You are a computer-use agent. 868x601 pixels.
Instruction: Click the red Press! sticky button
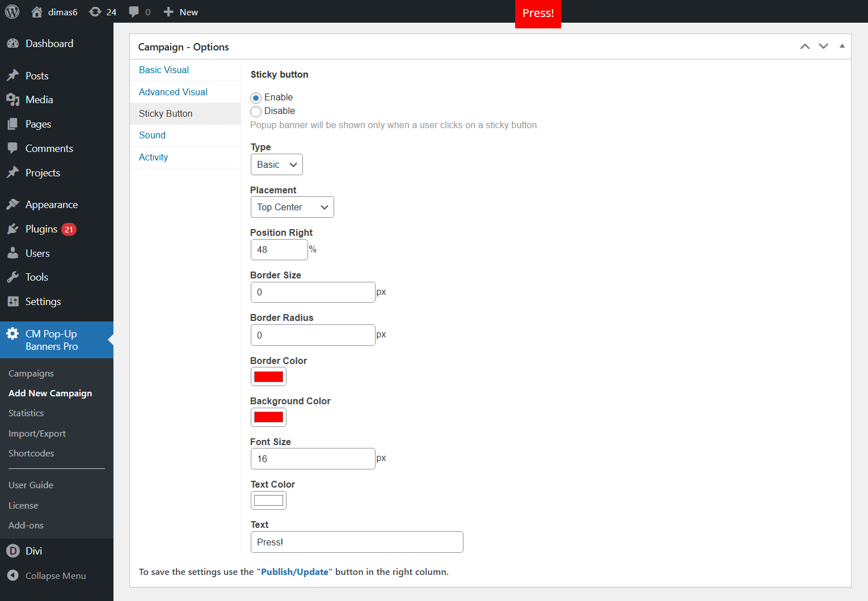(x=537, y=14)
